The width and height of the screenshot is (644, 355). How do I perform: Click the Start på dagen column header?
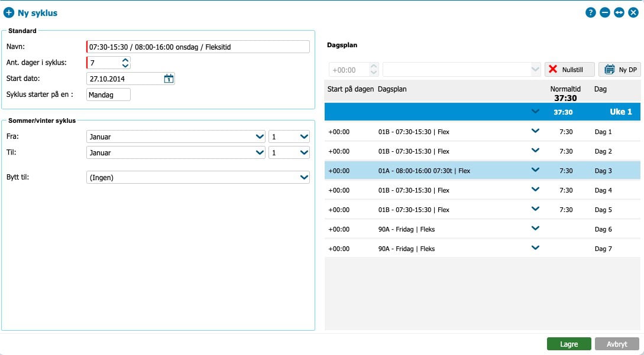point(350,89)
